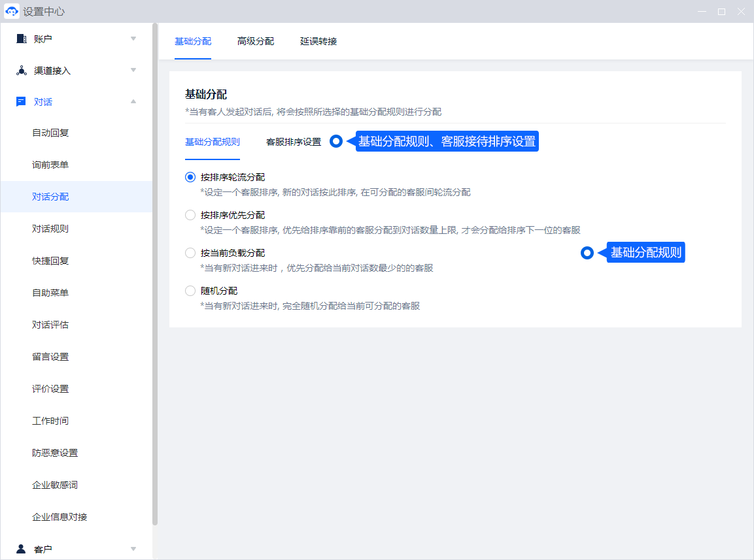This screenshot has height=560, width=754.
Task: Open the 客服排序设置 sub-tab
Action: point(294,142)
